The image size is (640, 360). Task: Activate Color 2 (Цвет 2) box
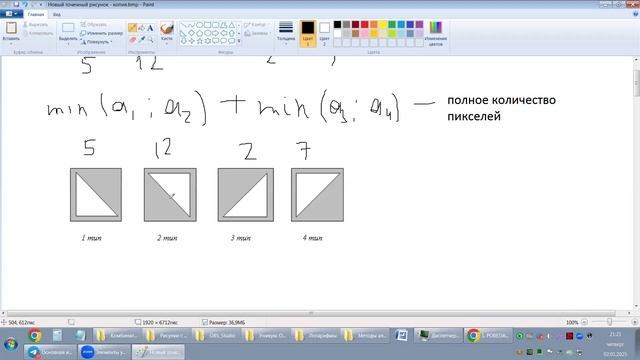(x=324, y=33)
